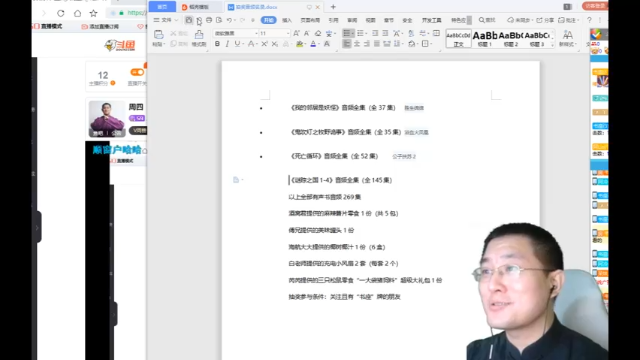Image resolution: width=640 pixels, height=360 pixels.
Task: Expand the styles gallery arrow
Action: coord(552,44)
